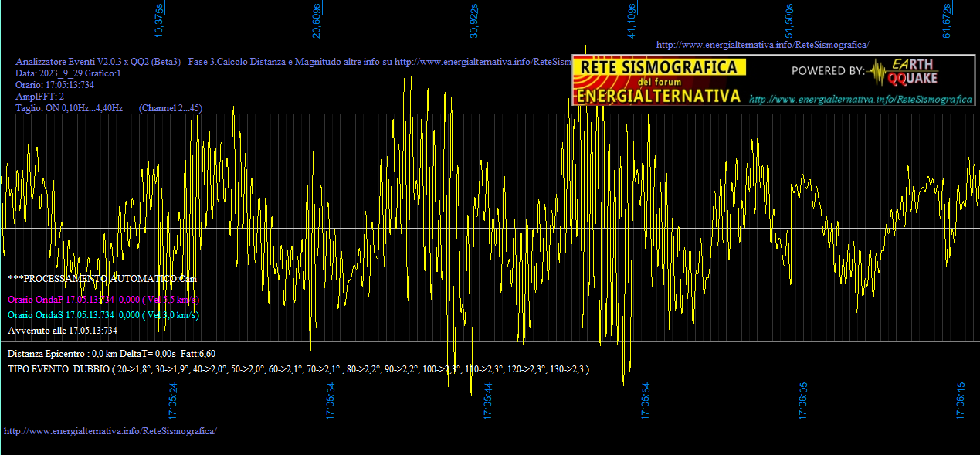This screenshot has height=455, width=980.
Task: Click the 17:05:54 time marker
Action: tap(646, 401)
